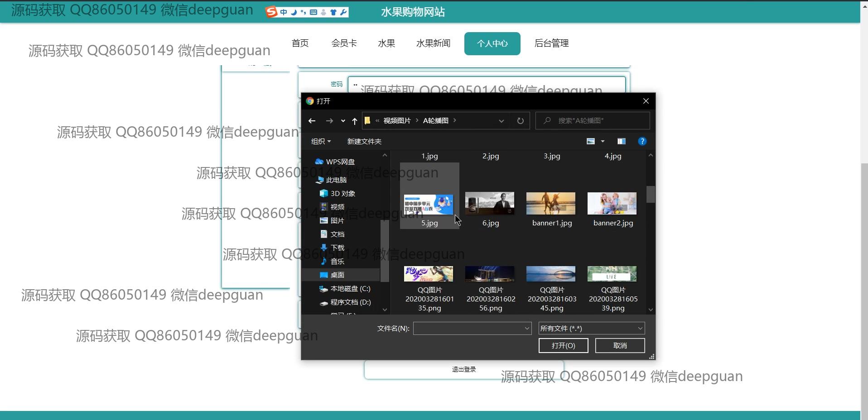Expand the file name history dropdown
Image resolution: width=868 pixels, height=420 pixels.
point(527,328)
